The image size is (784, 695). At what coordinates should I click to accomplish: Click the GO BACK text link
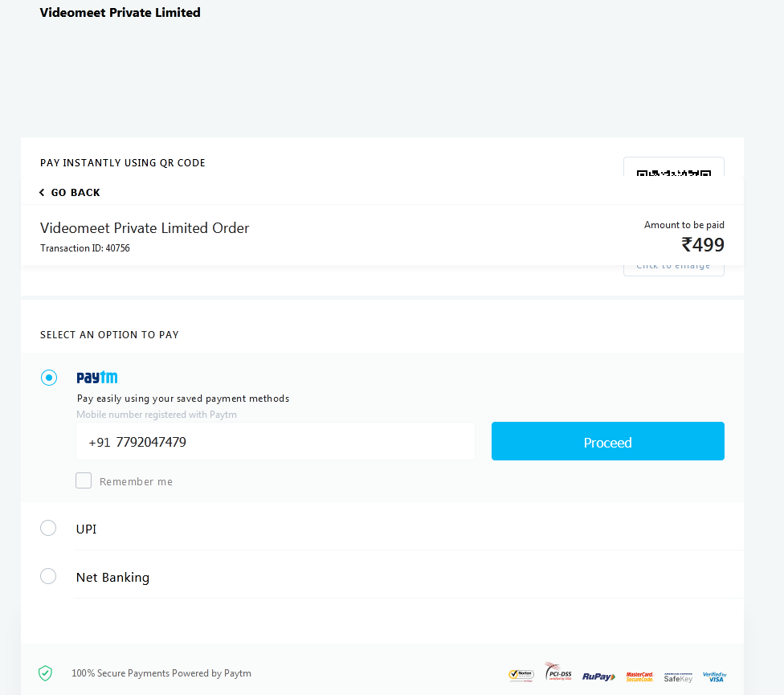(76, 193)
